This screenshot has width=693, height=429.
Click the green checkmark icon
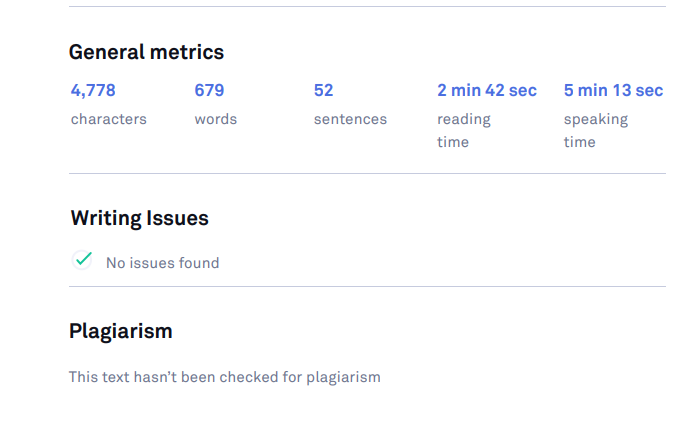pyautogui.click(x=83, y=260)
